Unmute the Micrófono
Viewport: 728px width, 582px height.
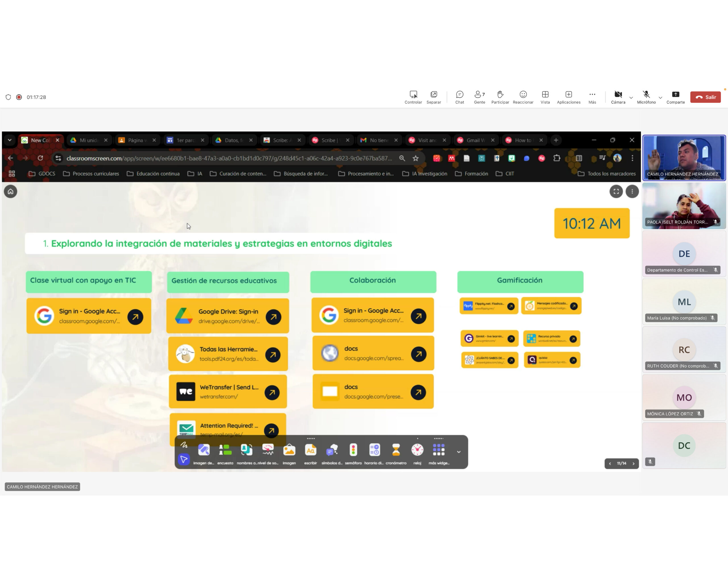pos(646,97)
